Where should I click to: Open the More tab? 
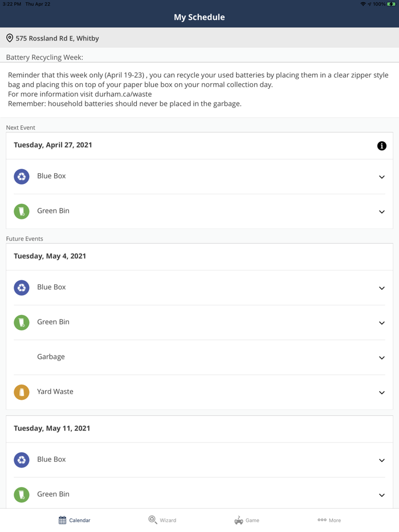tap(329, 520)
